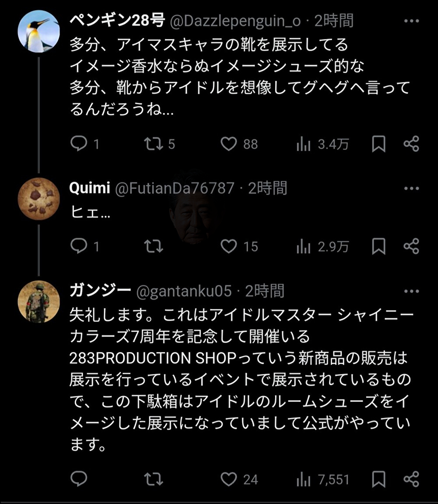This screenshot has width=438, height=504.
Task: Retweet ペンギン28号's post about shoes
Action: click(154, 144)
